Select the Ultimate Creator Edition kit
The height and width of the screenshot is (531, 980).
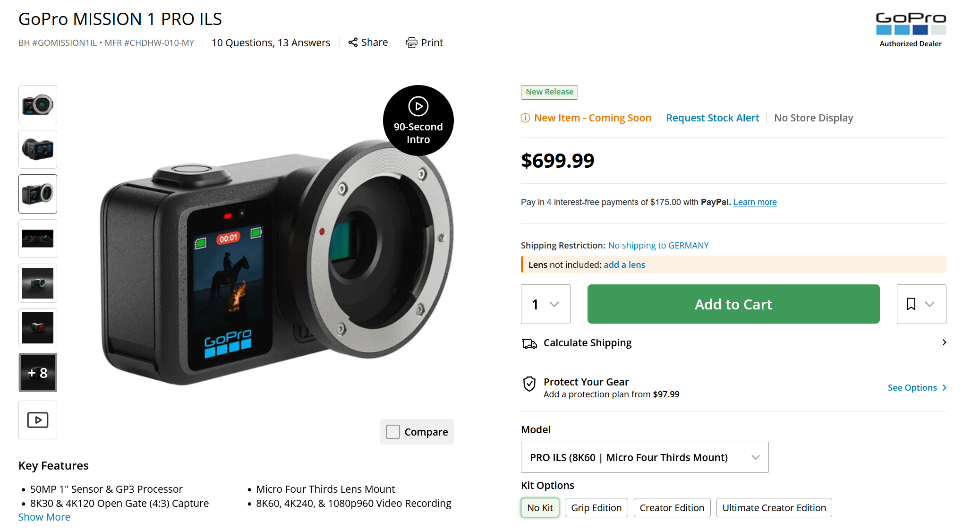tap(774, 508)
